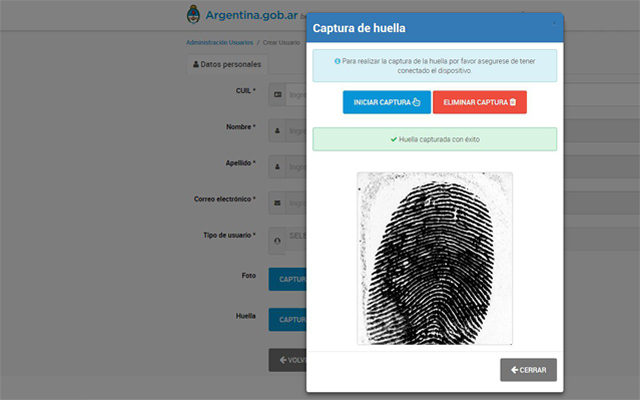Click the hand pointer icon on Iniciar Captura
The width and height of the screenshot is (640, 400).
416,102
